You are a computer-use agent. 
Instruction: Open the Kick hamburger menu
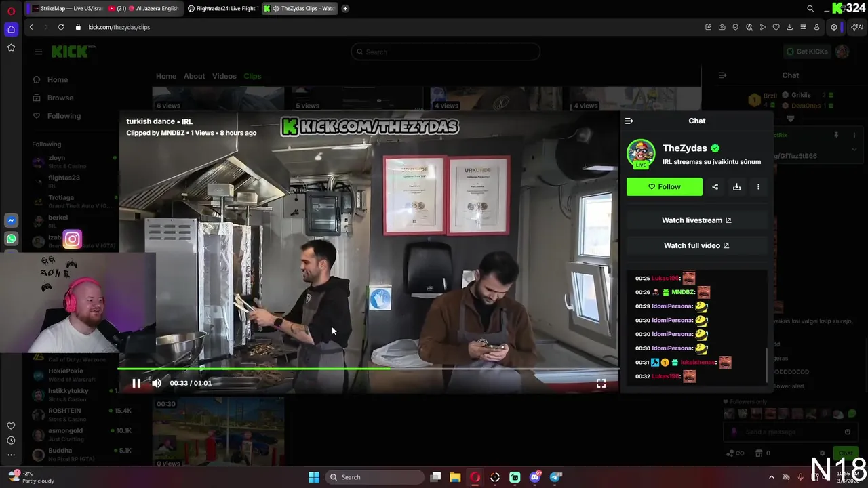[x=38, y=52]
